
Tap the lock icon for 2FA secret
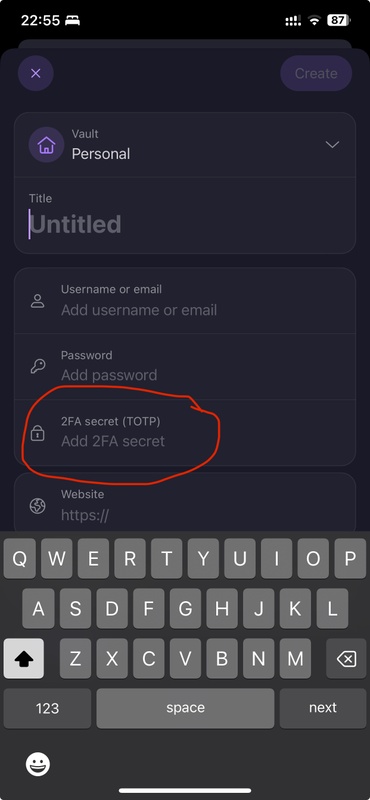click(x=38, y=433)
